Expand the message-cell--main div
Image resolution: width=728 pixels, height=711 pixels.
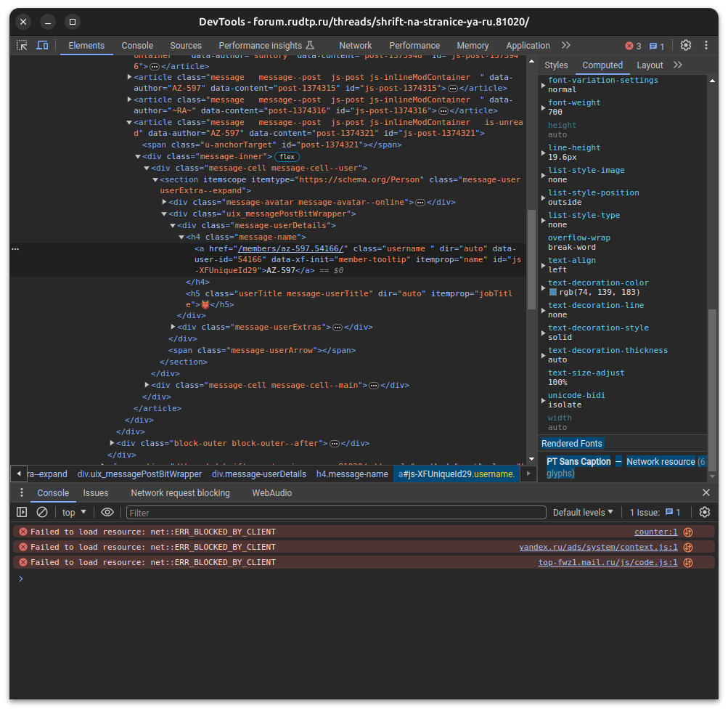[x=147, y=385]
